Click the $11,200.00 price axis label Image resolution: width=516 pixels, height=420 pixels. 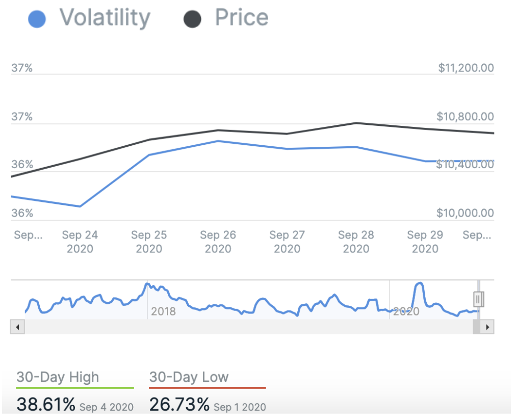point(466,68)
